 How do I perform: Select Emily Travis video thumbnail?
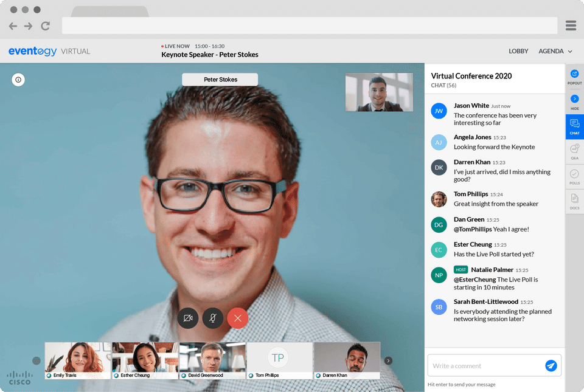pos(78,360)
